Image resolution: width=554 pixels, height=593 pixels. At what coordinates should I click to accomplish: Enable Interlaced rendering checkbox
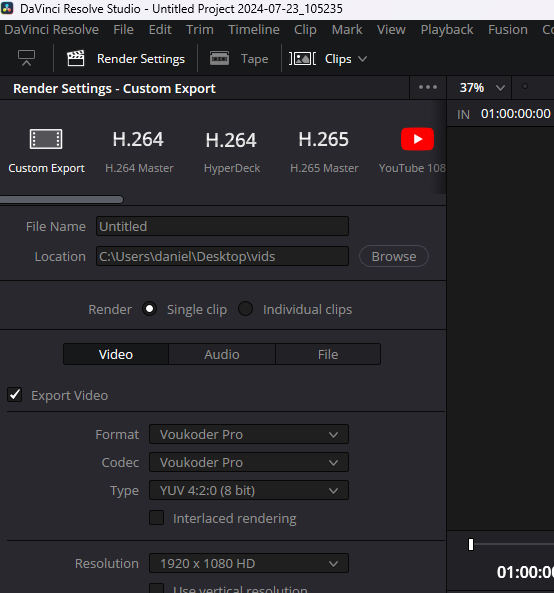pyautogui.click(x=157, y=518)
